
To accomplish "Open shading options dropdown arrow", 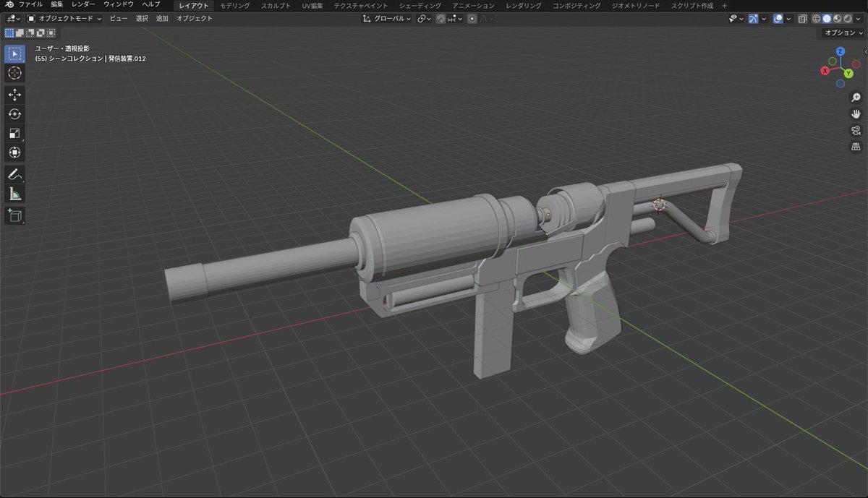I will coord(858,19).
